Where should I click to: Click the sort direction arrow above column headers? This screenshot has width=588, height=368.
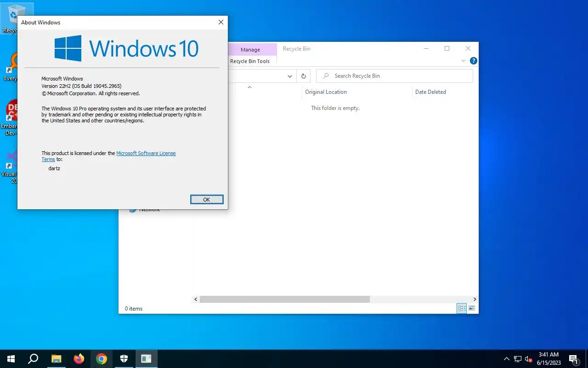(x=249, y=87)
